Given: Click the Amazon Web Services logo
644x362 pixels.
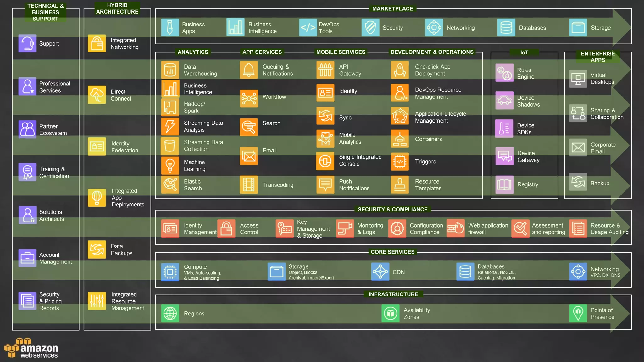Looking at the screenshot, I should pos(31,349).
